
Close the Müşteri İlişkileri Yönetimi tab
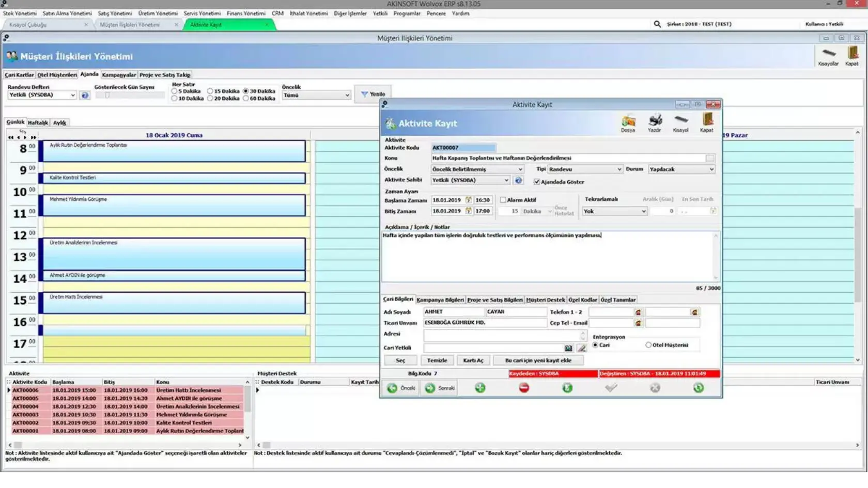(177, 25)
